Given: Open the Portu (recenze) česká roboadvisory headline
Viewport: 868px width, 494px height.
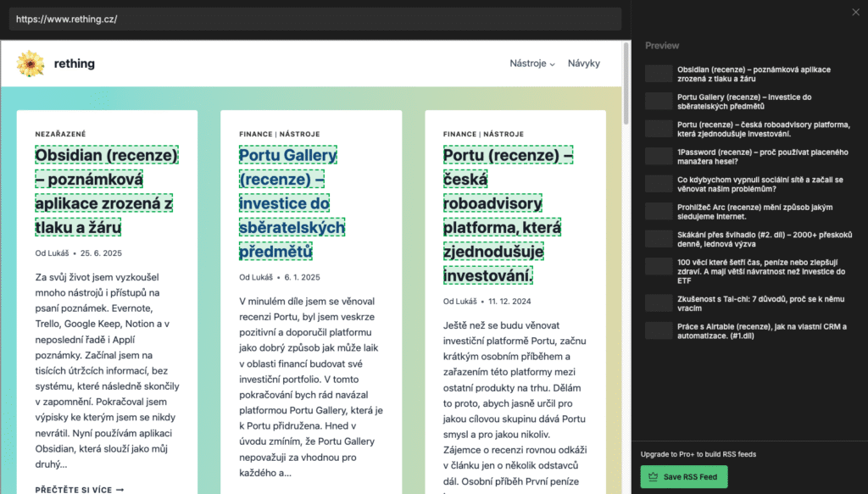Looking at the screenshot, I should coord(508,214).
